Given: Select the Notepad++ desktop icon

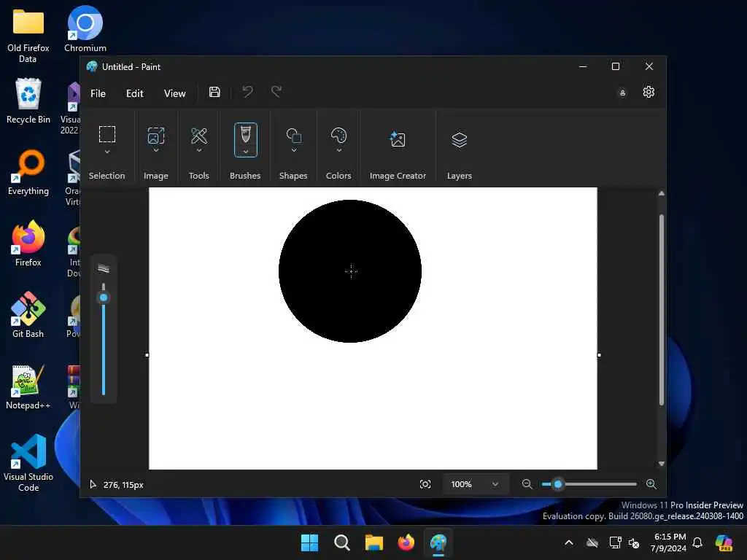Looking at the screenshot, I should 28,386.
